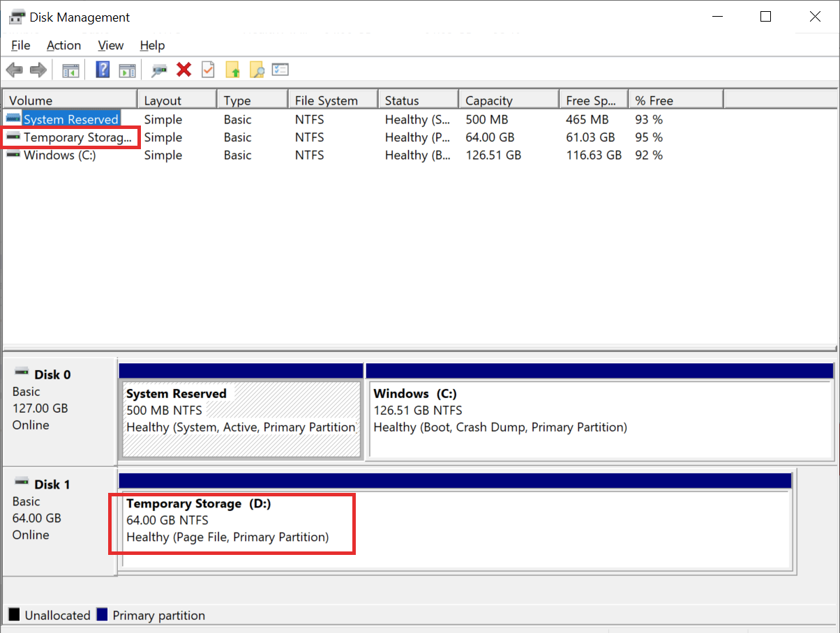Click the 92 % free value

(x=649, y=155)
